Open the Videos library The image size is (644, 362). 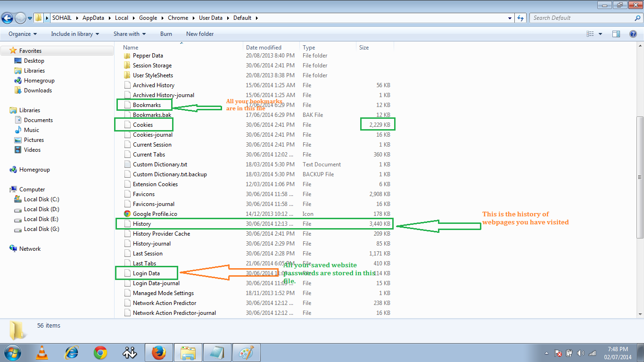[33, 150]
